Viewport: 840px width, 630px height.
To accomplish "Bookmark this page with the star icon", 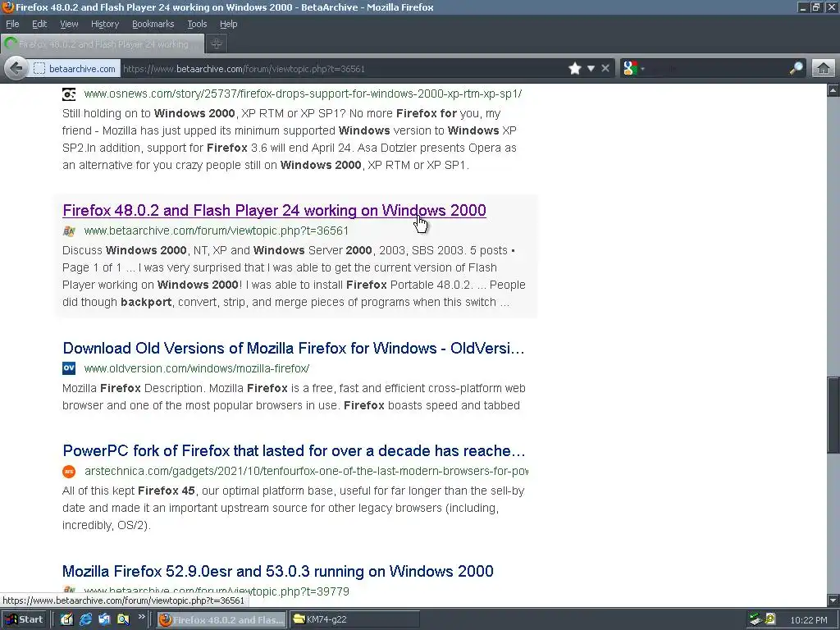I will (575, 69).
